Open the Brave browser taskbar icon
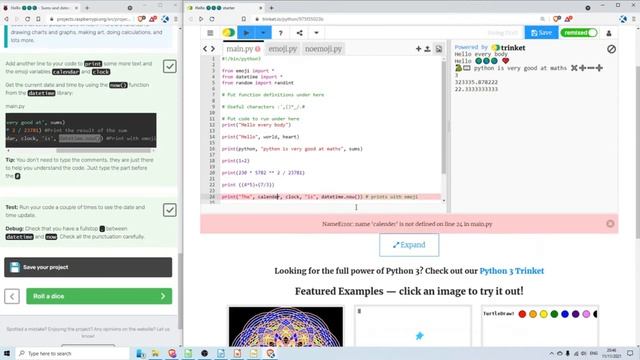Viewport: 640px width, 360px height. [270, 353]
